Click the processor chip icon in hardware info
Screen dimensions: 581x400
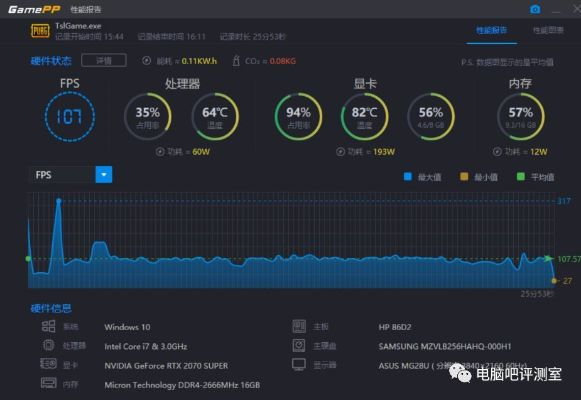(x=49, y=345)
